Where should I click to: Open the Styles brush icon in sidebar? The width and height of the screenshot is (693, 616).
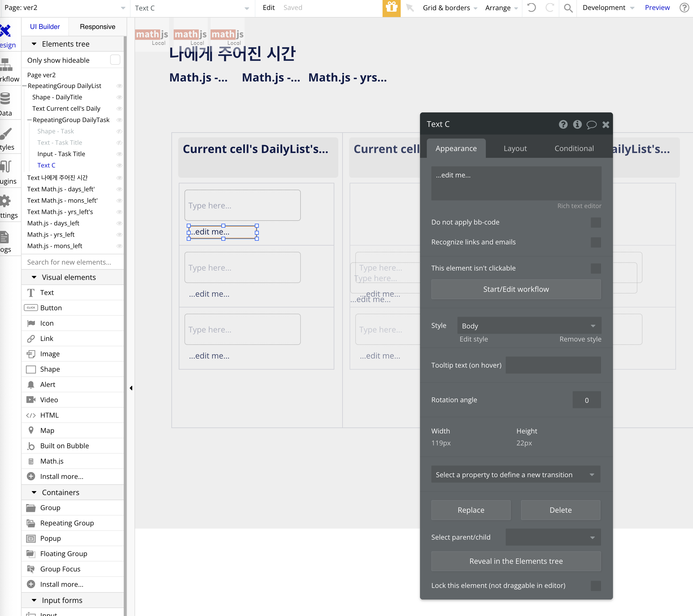pyautogui.click(x=6, y=134)
